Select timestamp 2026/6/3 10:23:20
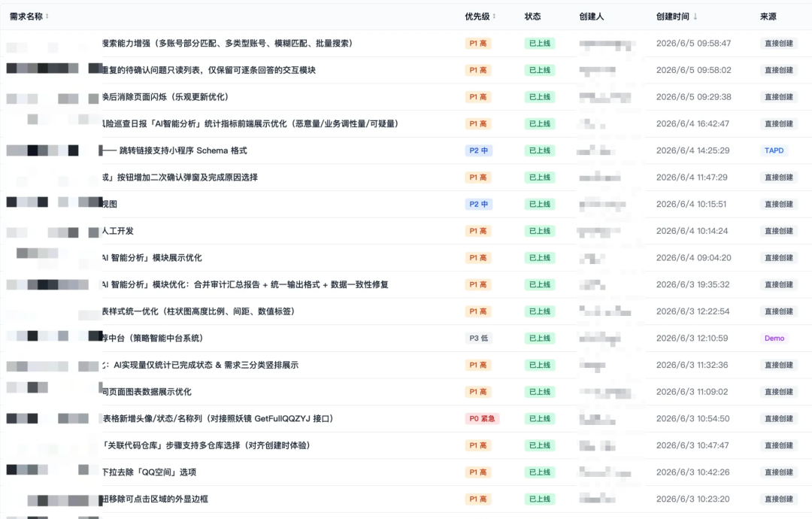The image size is (812, 519). click(x=693, y=499)
